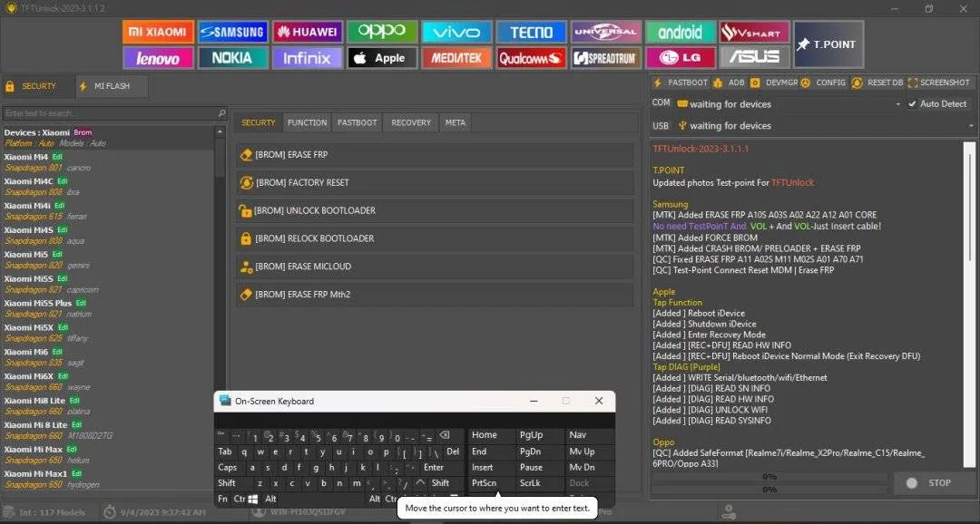Viewport: 980px width, 524px height.
Task: Click the Home key on On-Screen Keyboard
Action: point(485,434)
